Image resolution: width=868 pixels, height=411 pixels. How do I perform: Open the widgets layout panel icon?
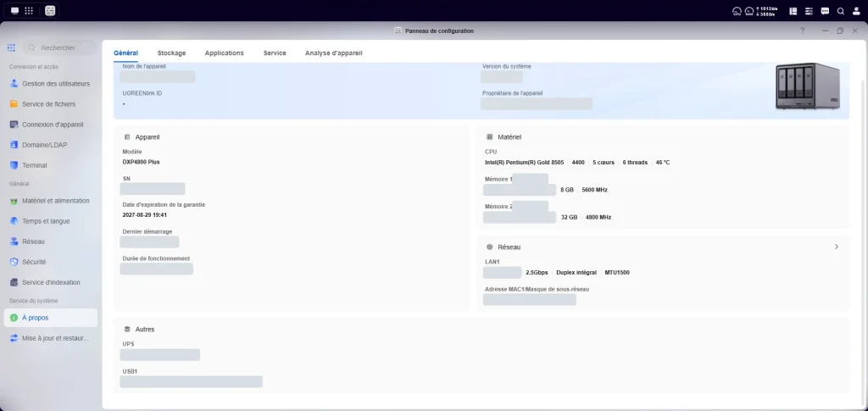[x=793, y=11]
